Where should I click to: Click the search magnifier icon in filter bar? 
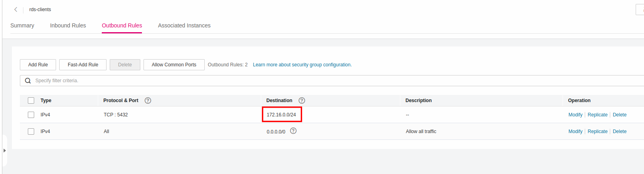tap(28, 81)
